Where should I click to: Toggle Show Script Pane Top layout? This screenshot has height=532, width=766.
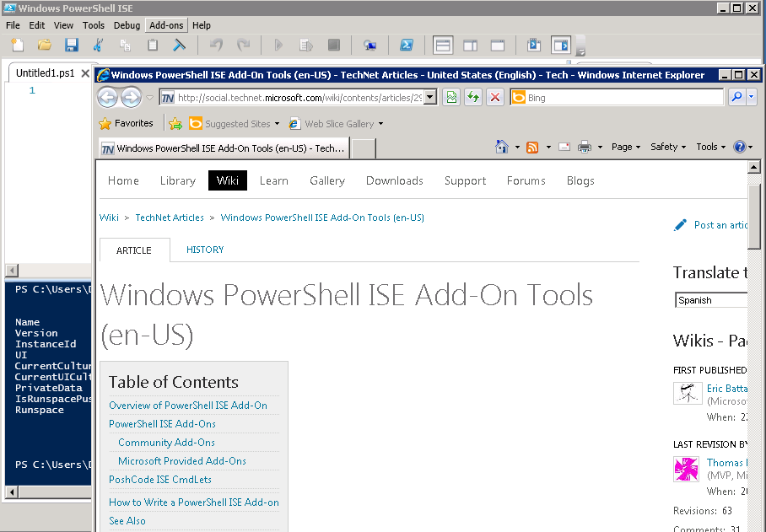[443, 45]
